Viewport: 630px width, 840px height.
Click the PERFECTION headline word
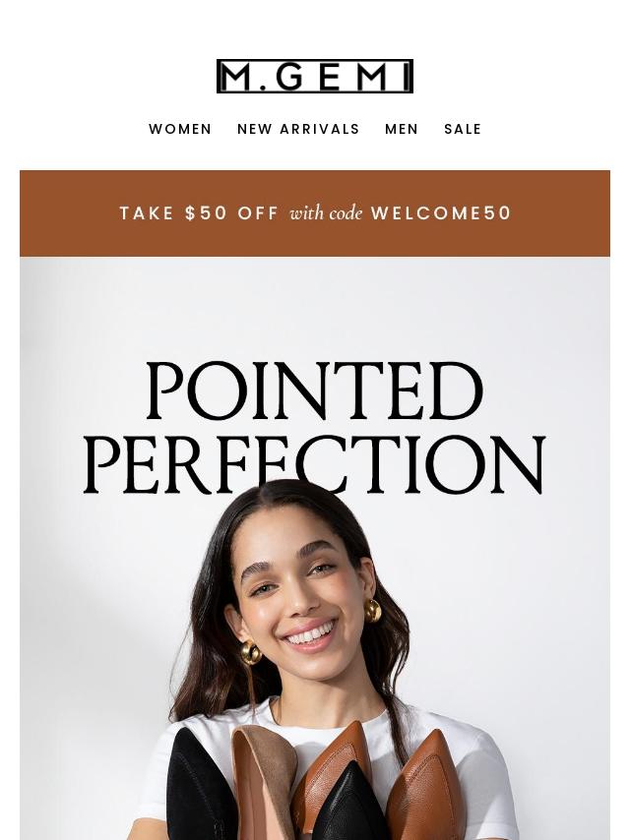(x=315, y=464)
